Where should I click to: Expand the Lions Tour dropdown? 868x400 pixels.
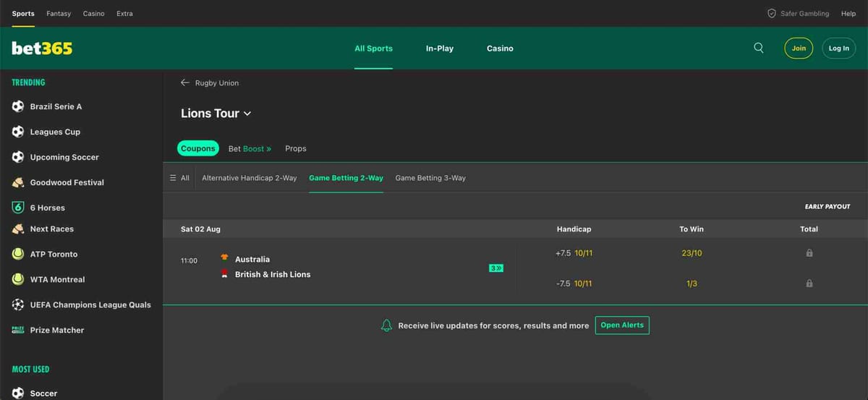(247, 114)
